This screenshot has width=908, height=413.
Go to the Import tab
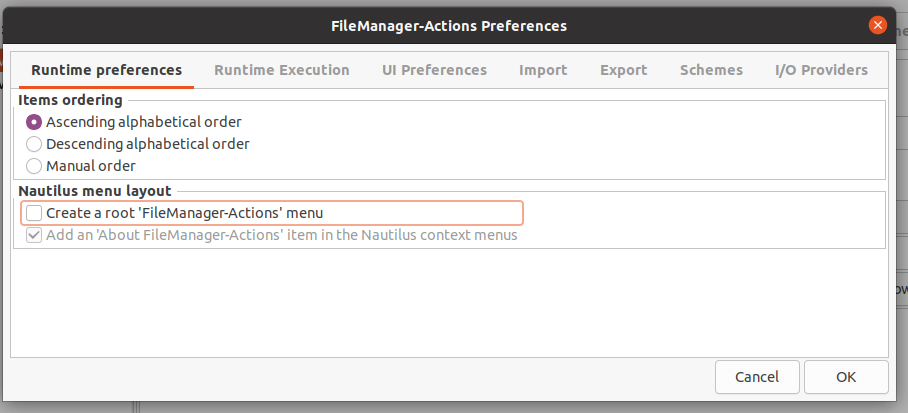point(543,70)
